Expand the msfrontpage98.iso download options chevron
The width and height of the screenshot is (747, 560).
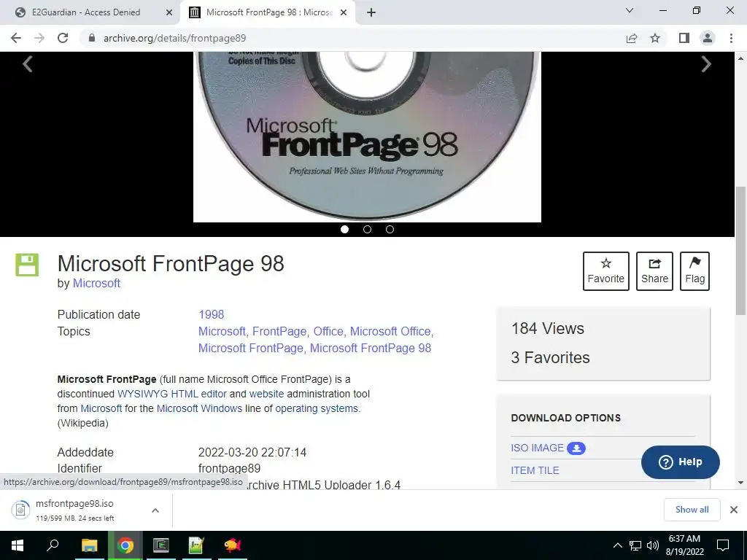pyautogui.click(x=155, y=510)
